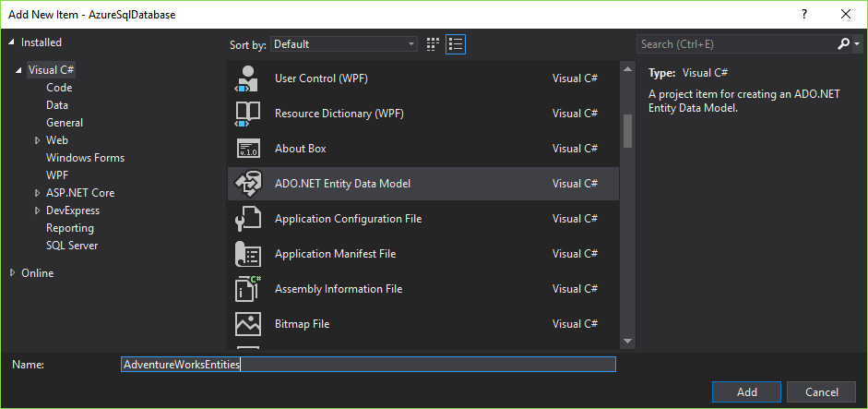Click the Web tree label
Image resolution: width=868 pixels, height=409 pixels.
57,140
